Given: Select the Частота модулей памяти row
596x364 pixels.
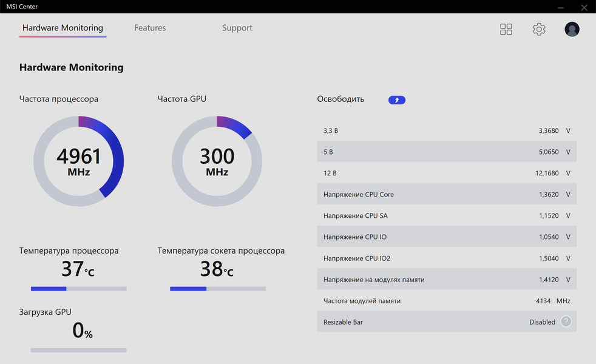Looking at the screenshot, I should [447, 301].
